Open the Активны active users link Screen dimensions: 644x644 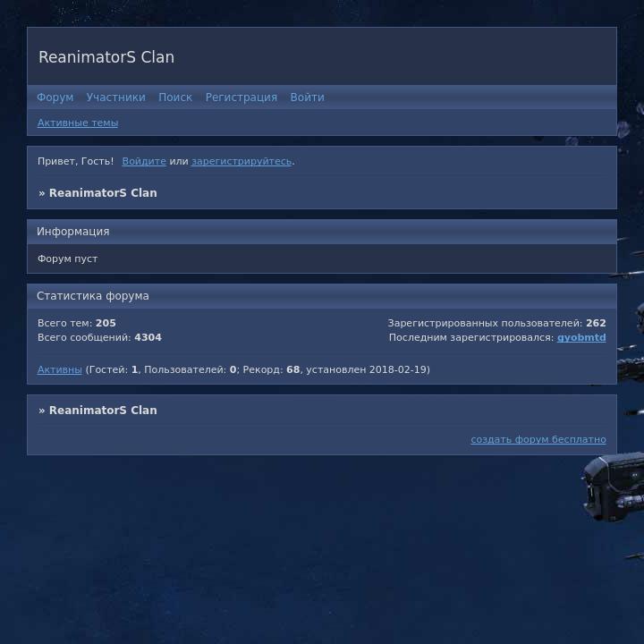click(60, 369)
